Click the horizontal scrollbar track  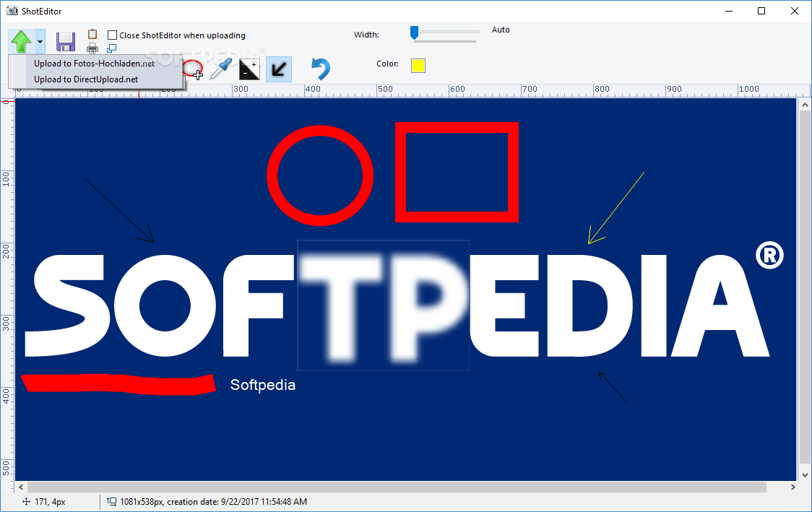click(397, 487)
